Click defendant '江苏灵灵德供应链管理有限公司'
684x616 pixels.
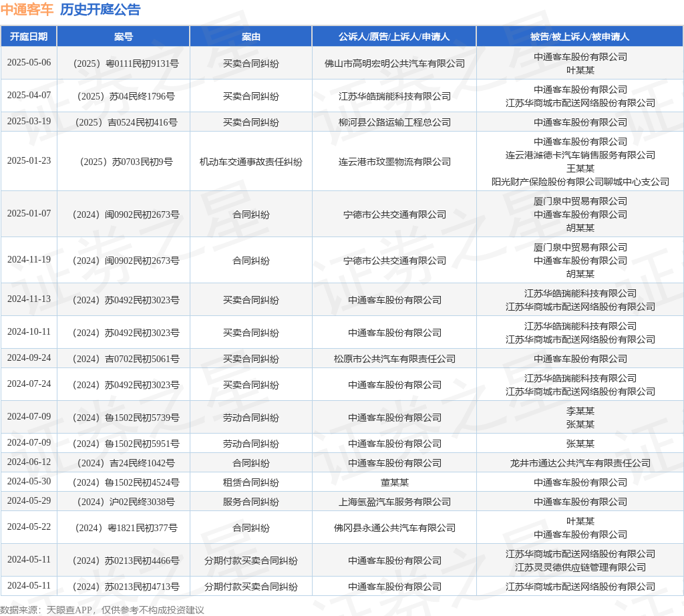(x=580, y=568)
